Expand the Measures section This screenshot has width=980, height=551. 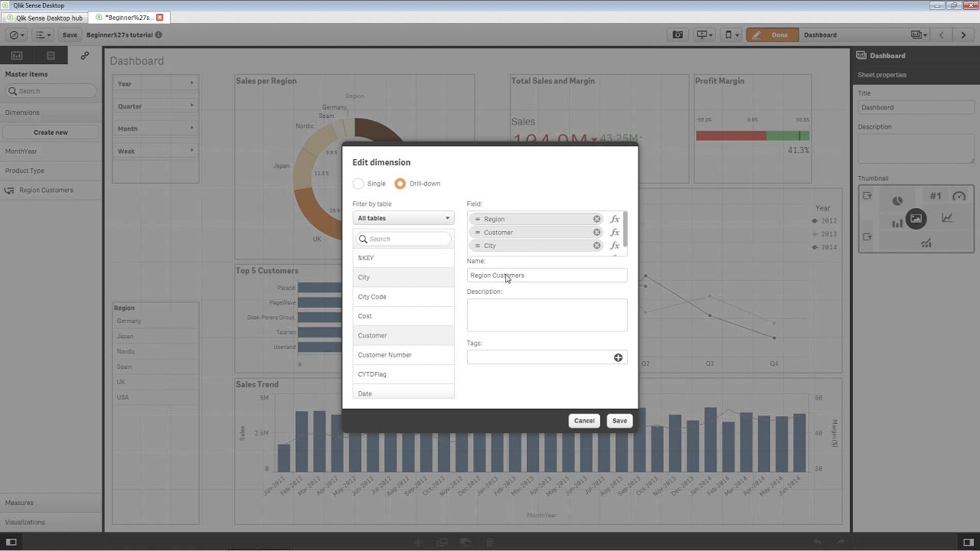(51, 503)
